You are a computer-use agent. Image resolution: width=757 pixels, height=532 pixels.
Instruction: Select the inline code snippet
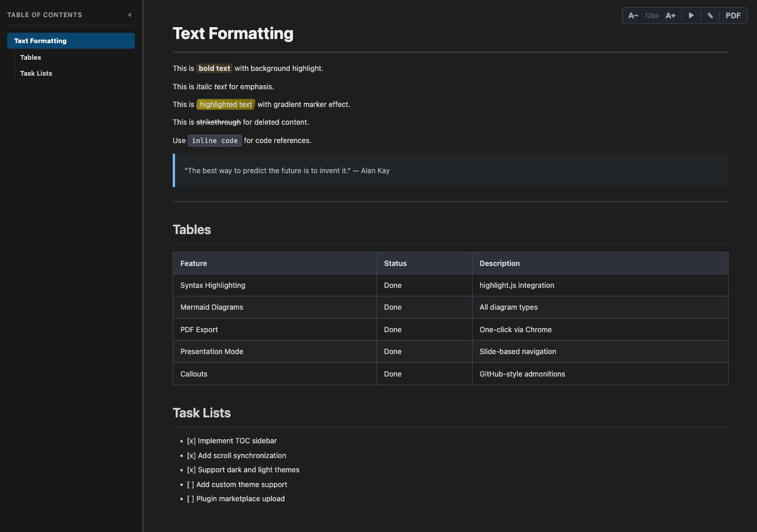[x=214, y=140]
